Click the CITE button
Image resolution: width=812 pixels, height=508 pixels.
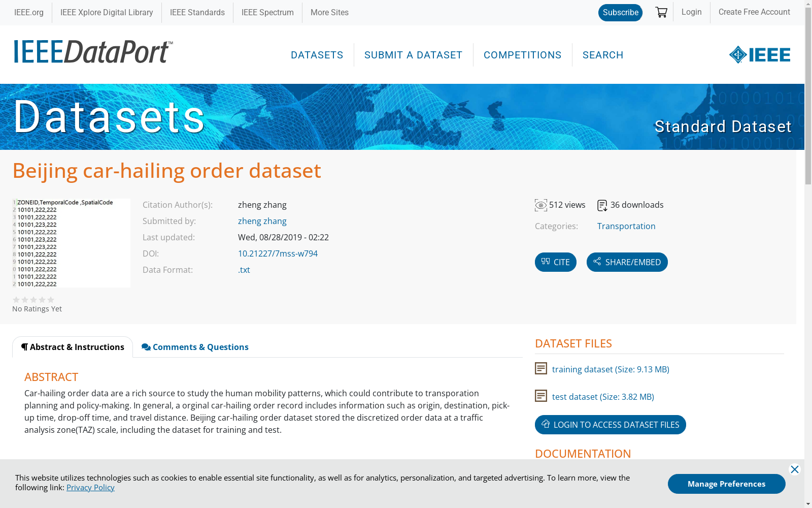pyautogui.click(x=556, y=262)
